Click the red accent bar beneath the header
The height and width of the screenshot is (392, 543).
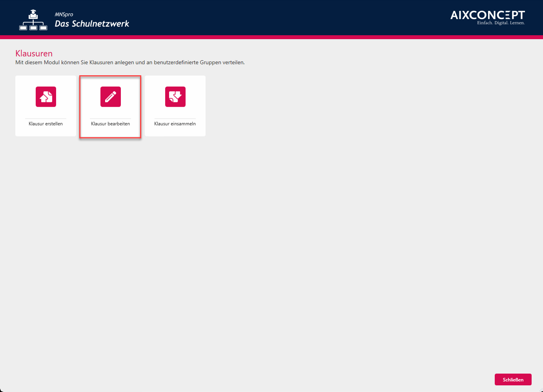pyautogui.click(x=271, y=37)
